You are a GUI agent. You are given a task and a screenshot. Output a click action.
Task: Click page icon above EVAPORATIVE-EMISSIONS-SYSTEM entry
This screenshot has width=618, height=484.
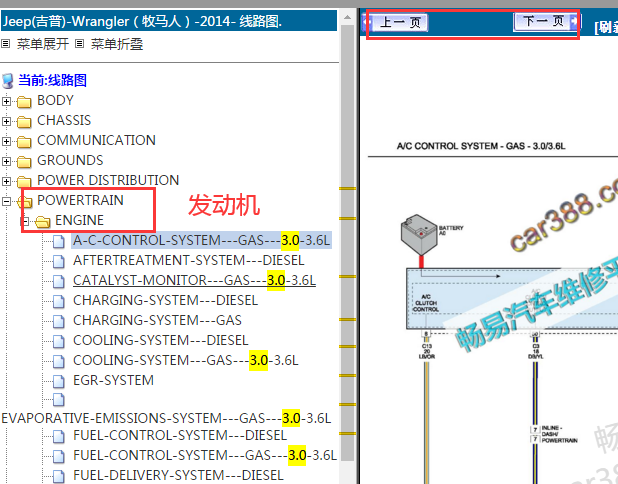(58, 400)
